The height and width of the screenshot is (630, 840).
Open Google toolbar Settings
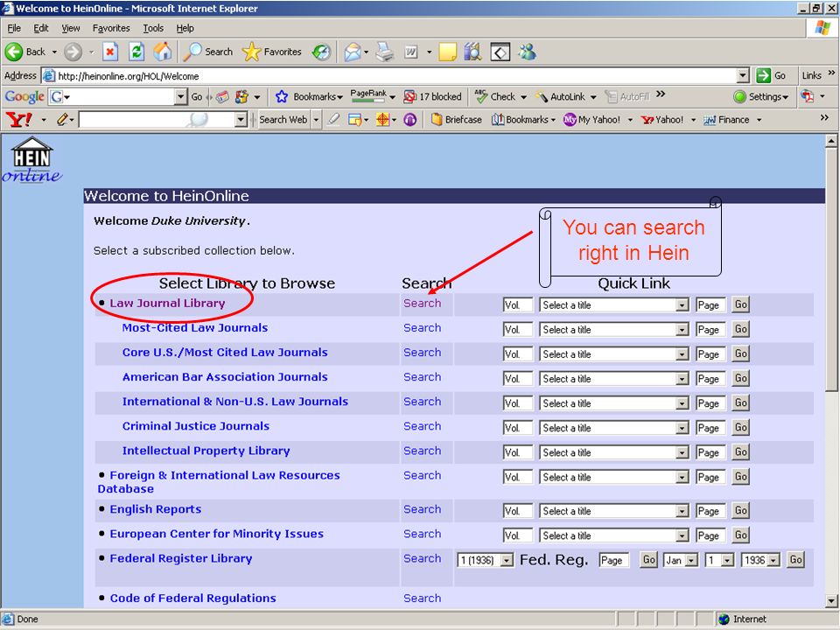[761, 96]
